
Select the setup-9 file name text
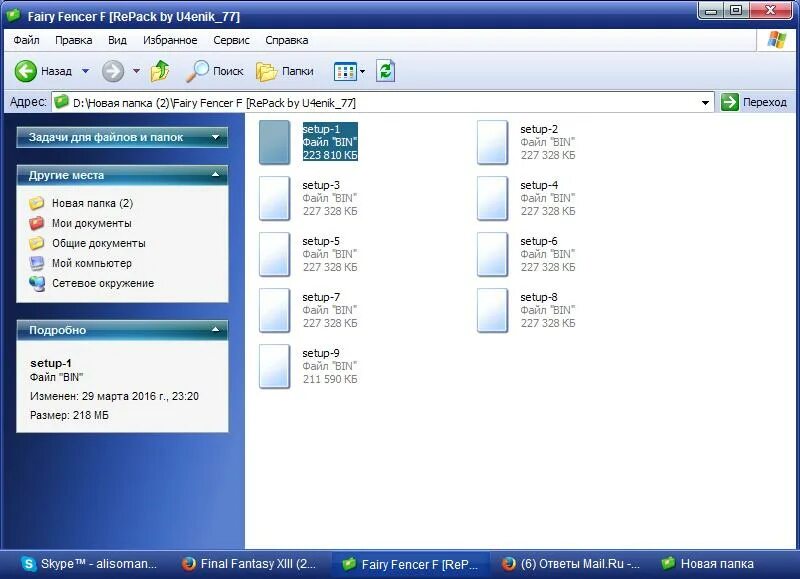[320, 353]
